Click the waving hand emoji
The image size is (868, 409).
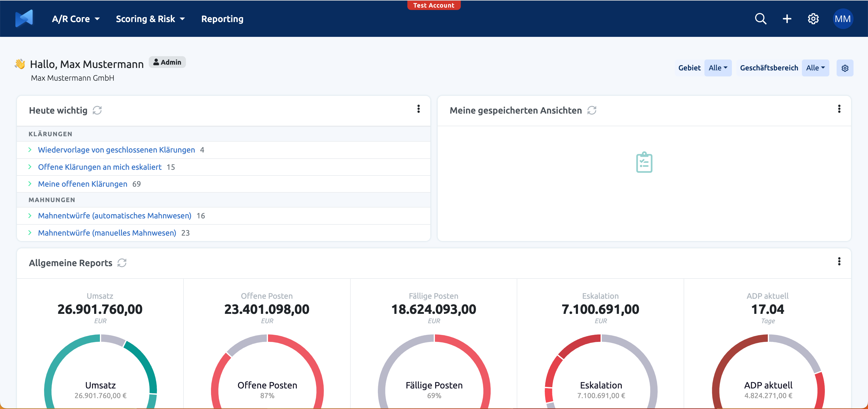pos(20,64)
